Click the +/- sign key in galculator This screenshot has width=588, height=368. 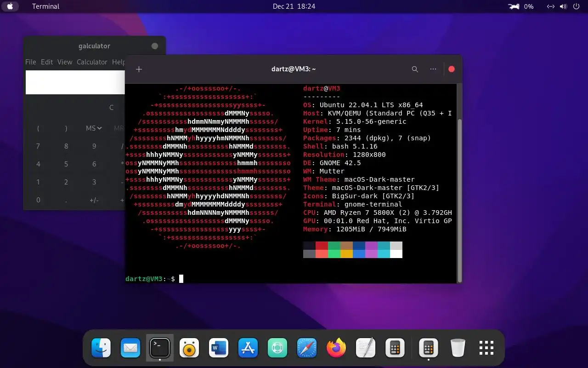[94, 200]
